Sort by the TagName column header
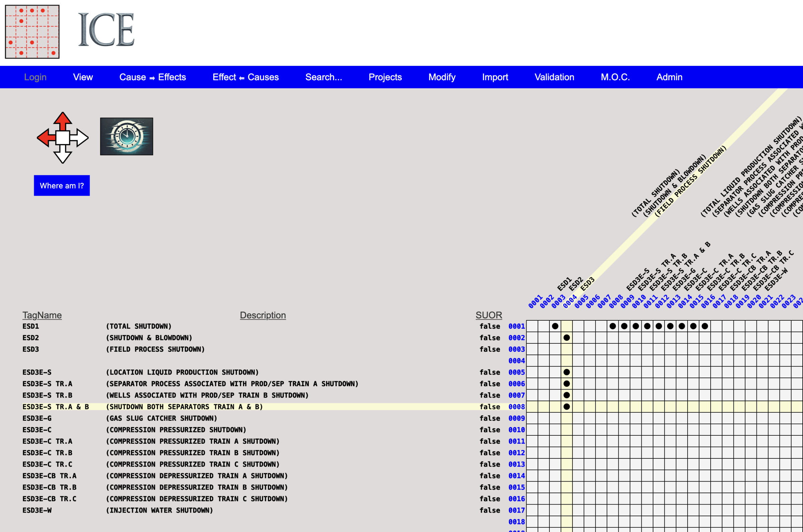 pyautogui.click(x=42, y=315)
